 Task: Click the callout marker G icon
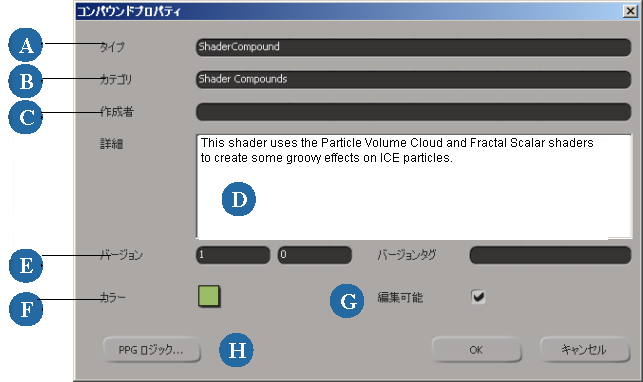click(x=347, y=301)
